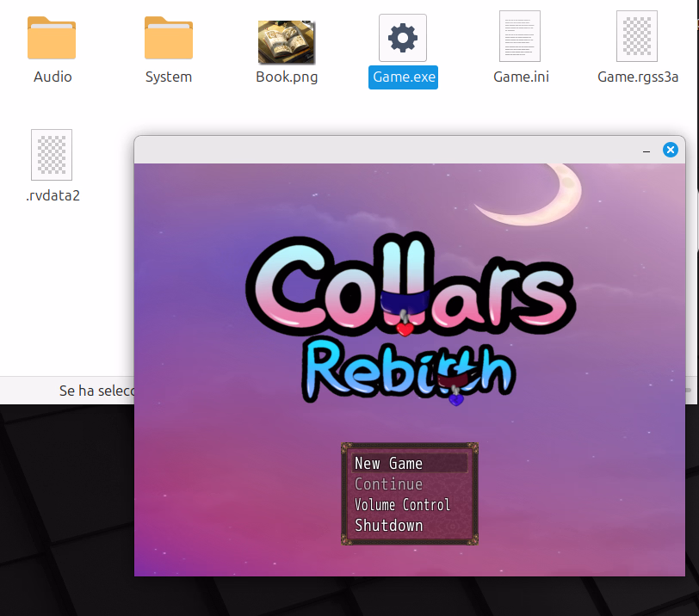Open the System folder icon
Screen dimensions: 699x616
169,38
